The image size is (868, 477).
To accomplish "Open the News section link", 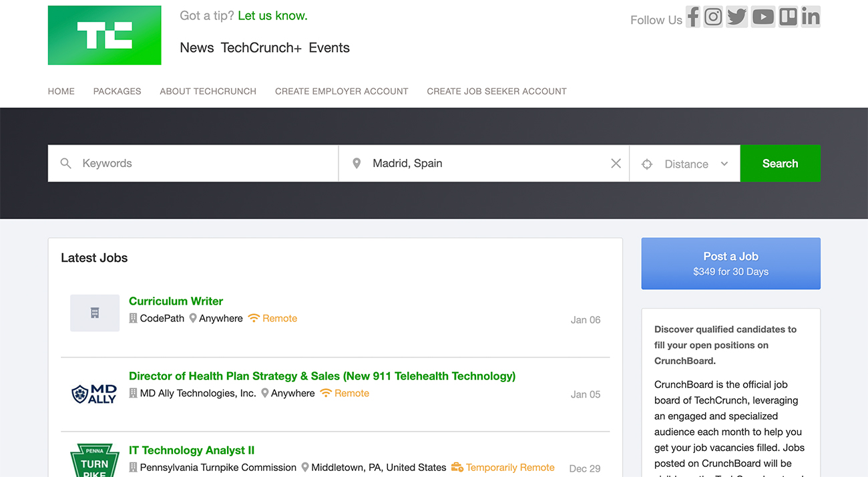I will coord(197,47).
